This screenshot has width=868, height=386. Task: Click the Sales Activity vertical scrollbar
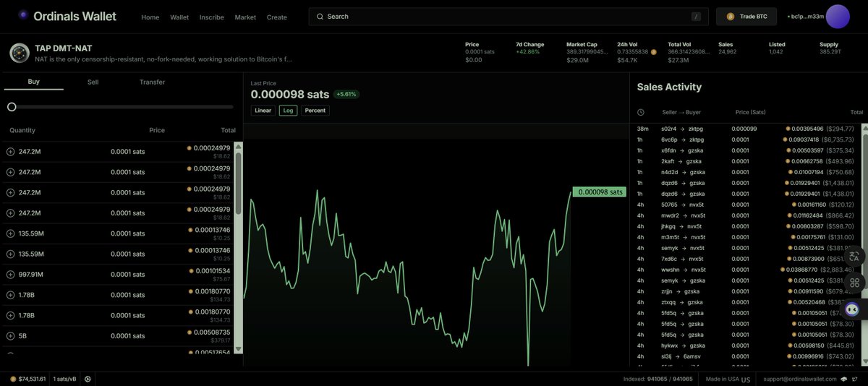coord(866,246)
